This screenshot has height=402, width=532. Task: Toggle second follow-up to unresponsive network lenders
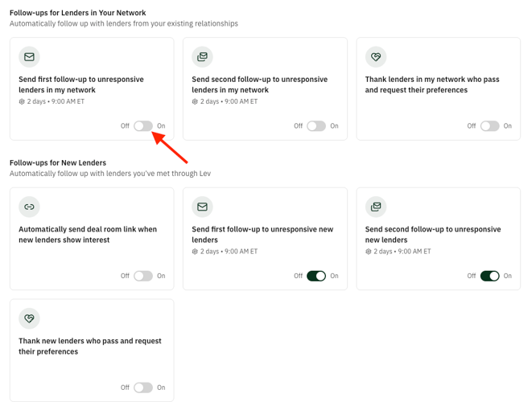pyautogui.click(x=316, y=126)
